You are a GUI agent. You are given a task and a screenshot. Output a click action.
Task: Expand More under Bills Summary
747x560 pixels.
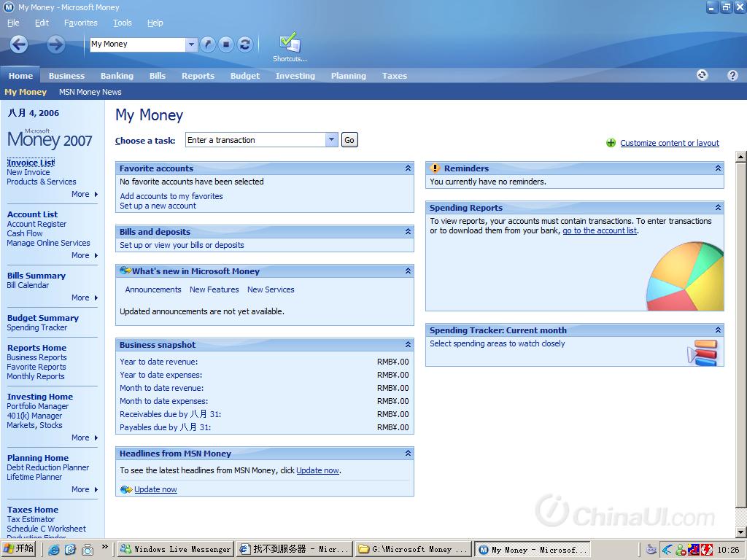(x=85, y=297)
